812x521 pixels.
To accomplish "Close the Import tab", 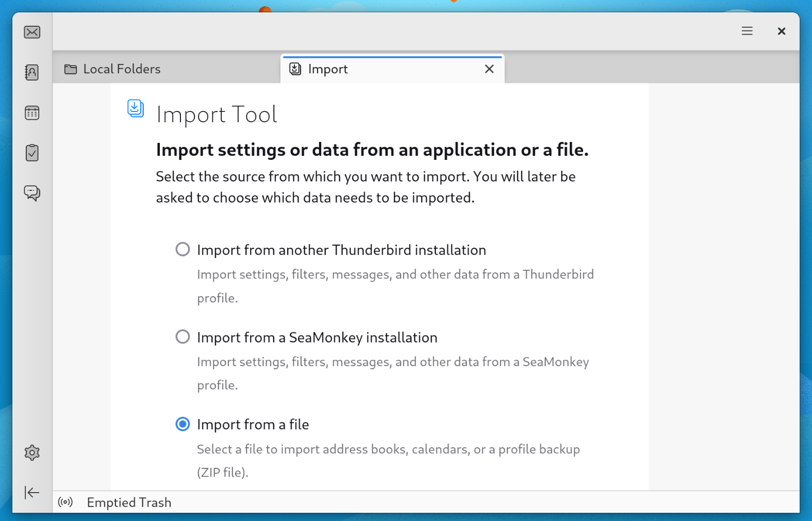I will point(489,69).
